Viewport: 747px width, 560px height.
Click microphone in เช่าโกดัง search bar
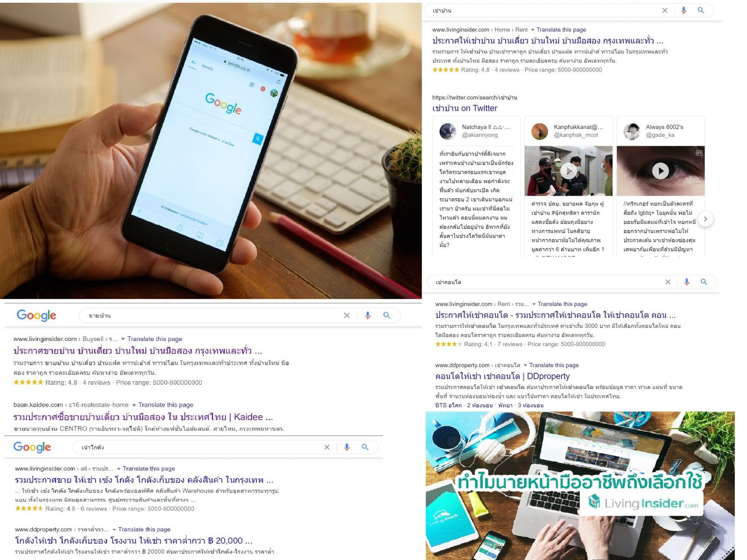[x=347, y=447]
